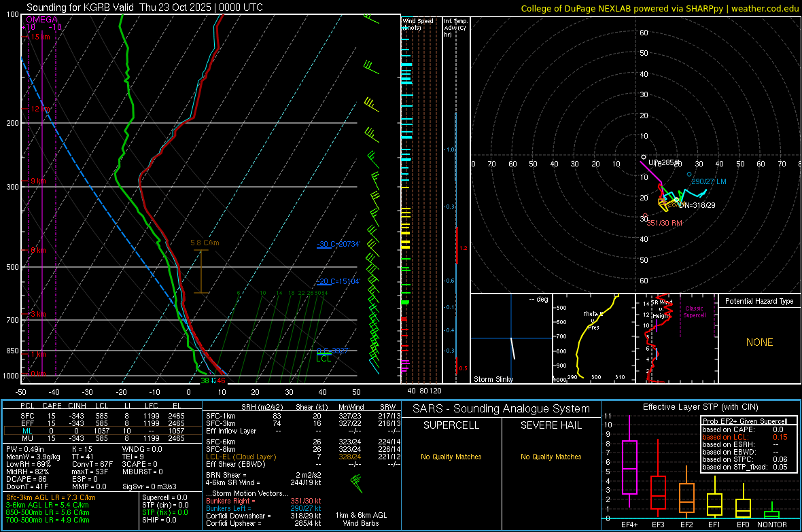Click the green LCL label on skew-T
The height and width of the screenshot is (532, 802).
pos(324,359)
